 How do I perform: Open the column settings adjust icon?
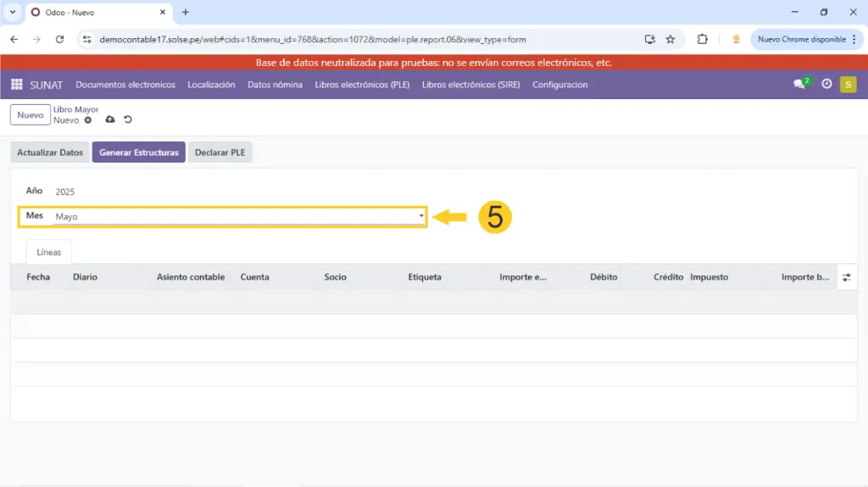(846, 277)
